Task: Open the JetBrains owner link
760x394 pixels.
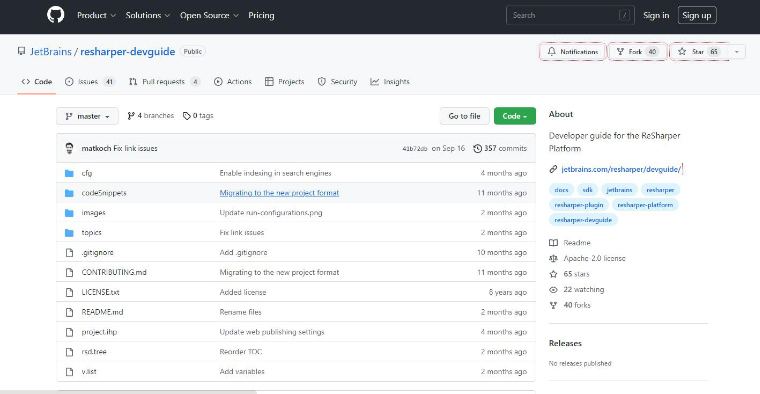Action: [x=50, y=51]
